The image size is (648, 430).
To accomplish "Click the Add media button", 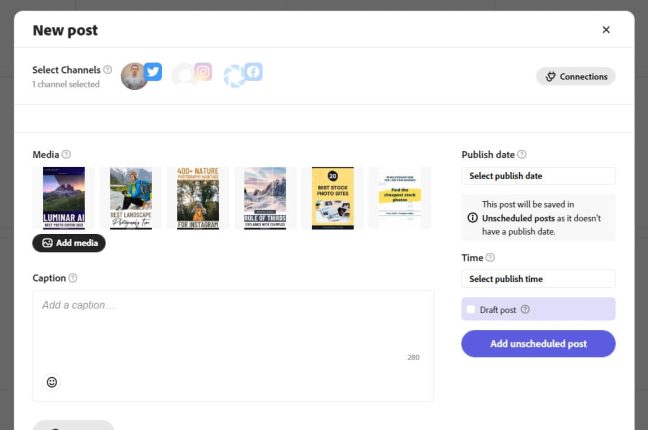I will (x=69, y=243).
